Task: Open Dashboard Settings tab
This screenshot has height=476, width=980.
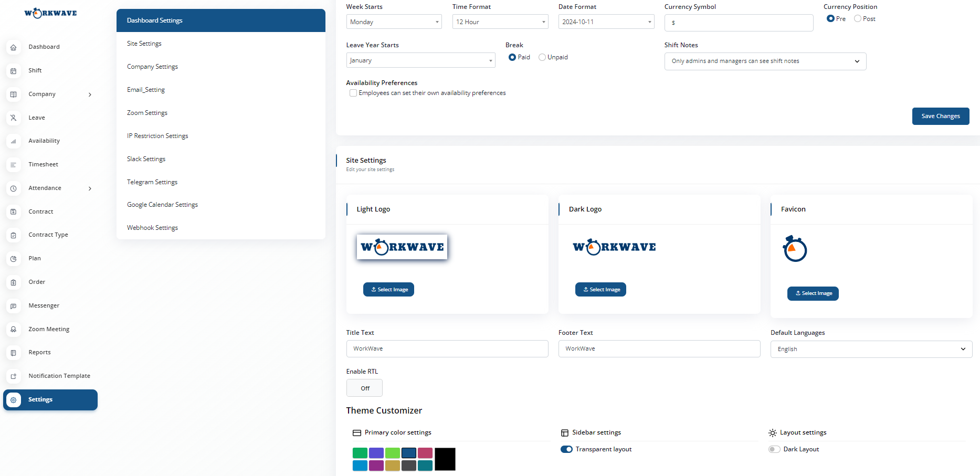Action: tap(221, 20)
